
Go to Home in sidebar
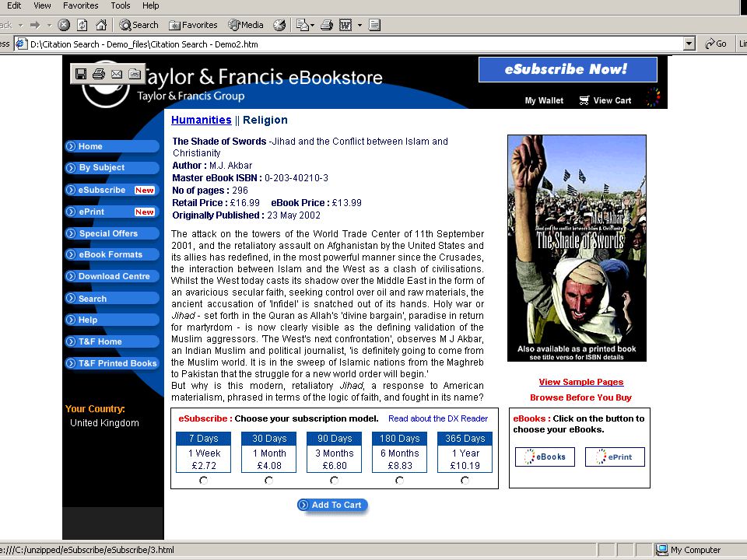(112, 146)
